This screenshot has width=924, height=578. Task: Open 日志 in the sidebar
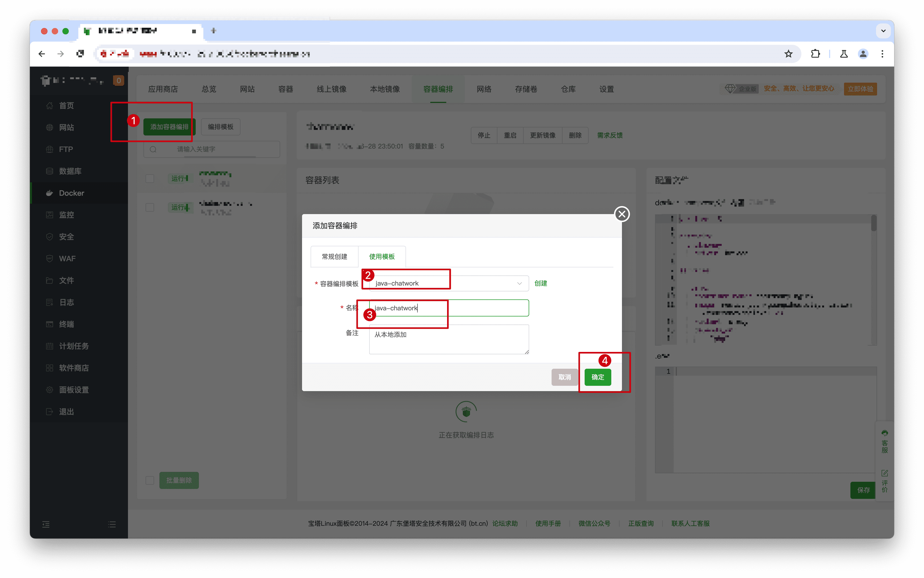coord(79,302)
